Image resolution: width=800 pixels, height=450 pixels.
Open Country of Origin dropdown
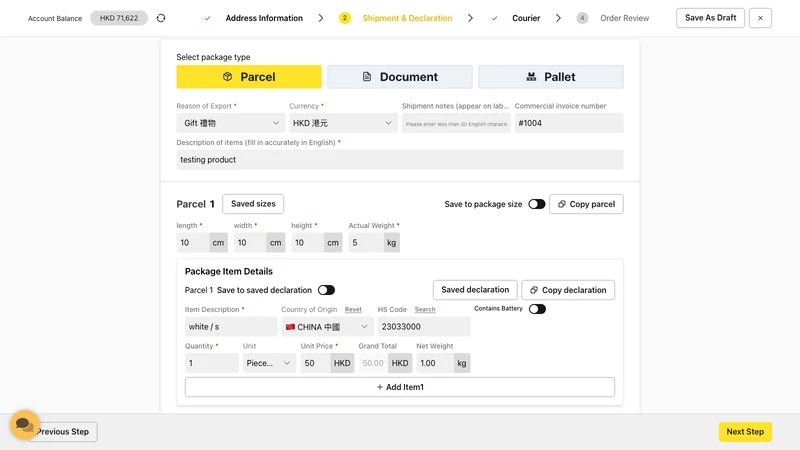(327, 327)
